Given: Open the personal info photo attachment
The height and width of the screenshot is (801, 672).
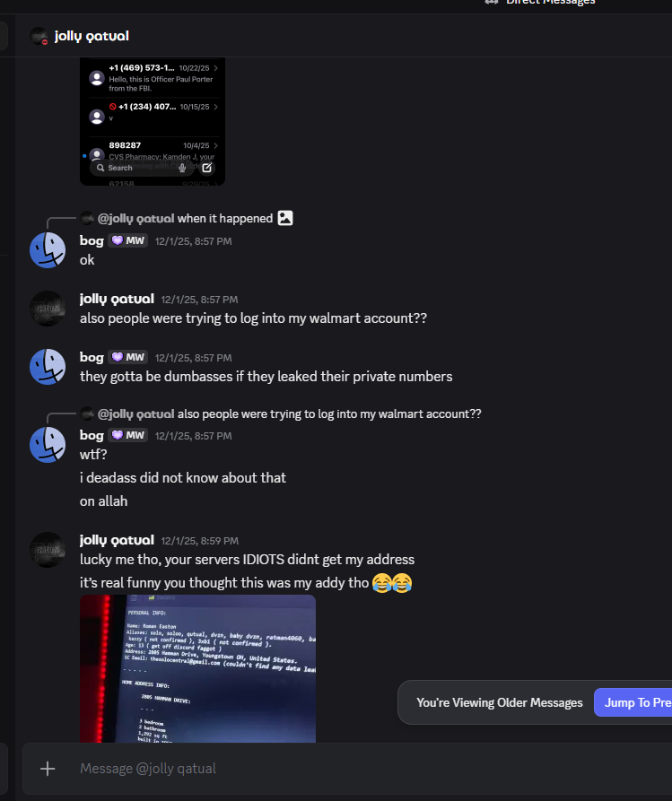Looking at the screenshot, I should [197, 668].
